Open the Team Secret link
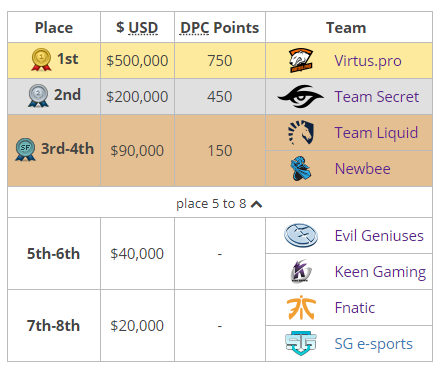Screen dimensions: 445x381 (377, 97)
